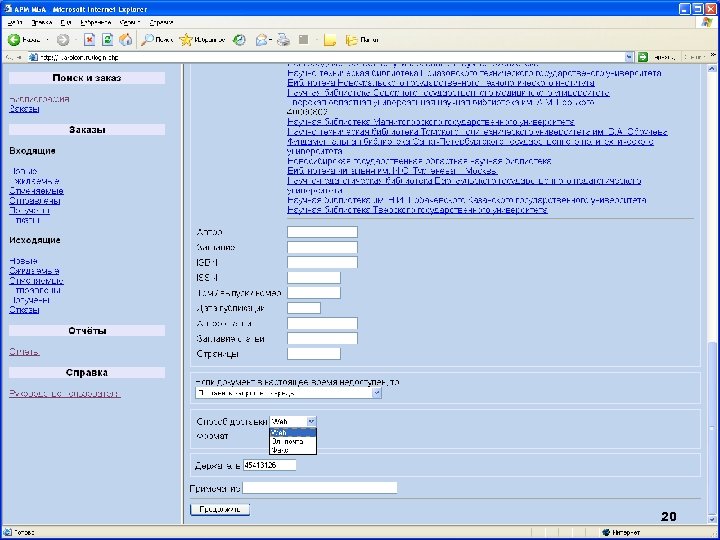Focus the Том/выпуск/номер input field
Viewport: 720px width, 540px height.
pyautogui.click(x=314, y=292)
